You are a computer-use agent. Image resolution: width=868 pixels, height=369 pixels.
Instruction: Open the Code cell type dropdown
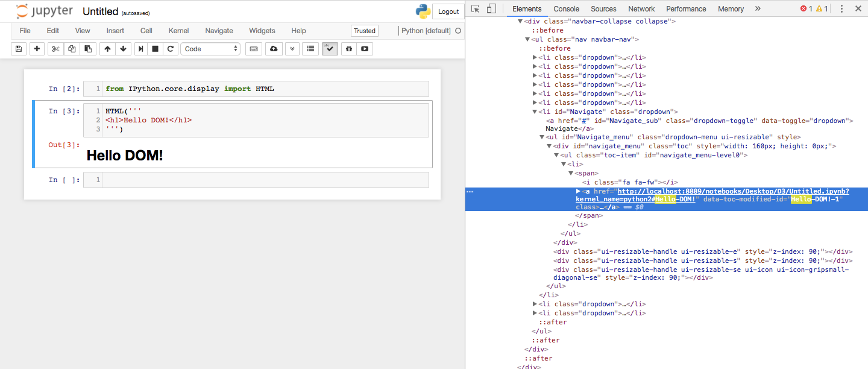point(210,49)
